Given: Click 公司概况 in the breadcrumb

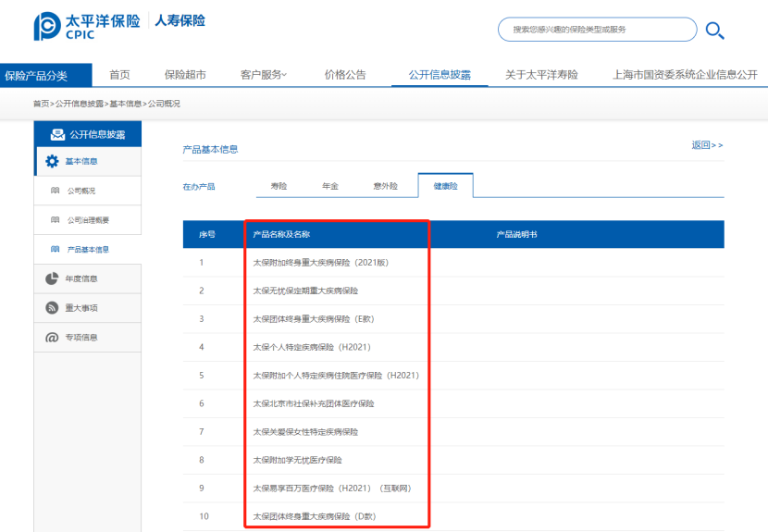Looking at the screenshot, I should click(x=164, y=104).
